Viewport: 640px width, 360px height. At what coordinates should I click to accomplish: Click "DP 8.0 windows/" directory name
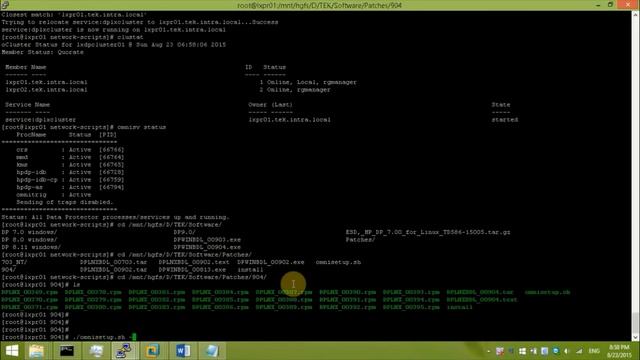click(x=29, y=240)
